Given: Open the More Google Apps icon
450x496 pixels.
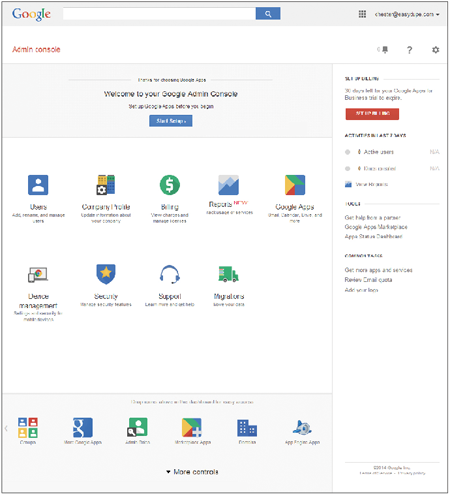Looking at the screenshot, I should pyautogui.click(x=83, y=427).
